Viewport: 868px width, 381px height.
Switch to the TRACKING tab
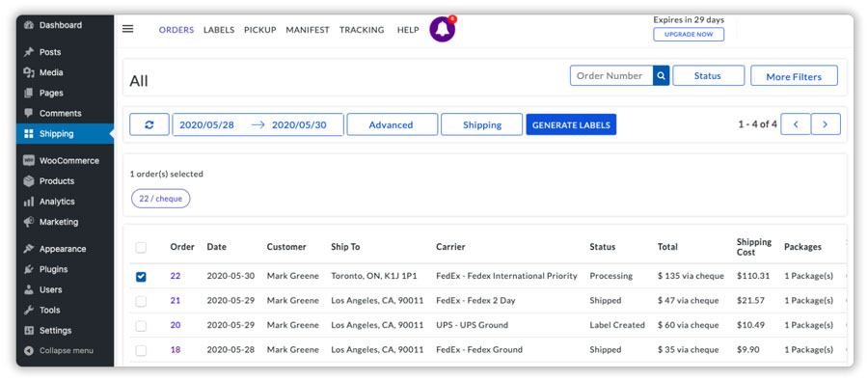362,30
